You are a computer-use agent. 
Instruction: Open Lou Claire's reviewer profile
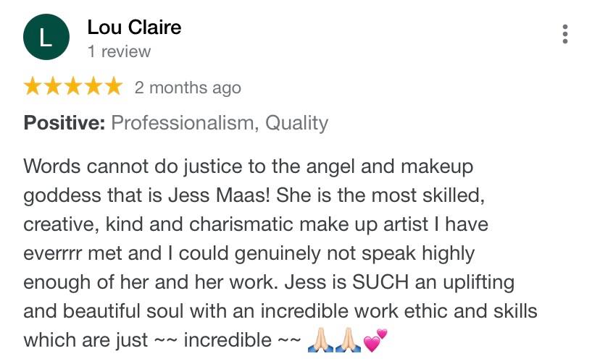[x=134, y=27]
